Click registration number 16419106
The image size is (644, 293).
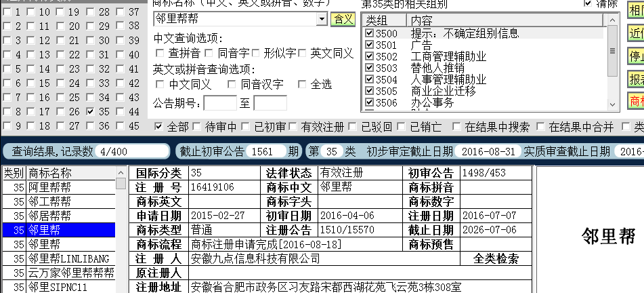[x=213, y=187]
